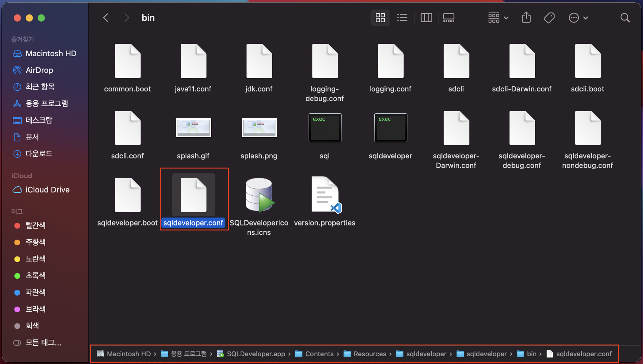Open the group-by options dropdown
Screen dimensions: 643x364
498,18
